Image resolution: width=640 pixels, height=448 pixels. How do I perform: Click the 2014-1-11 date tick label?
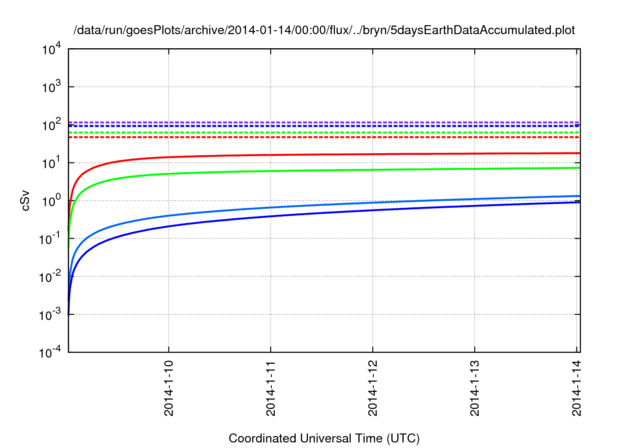pyautogui.click(x=271, y=388)
